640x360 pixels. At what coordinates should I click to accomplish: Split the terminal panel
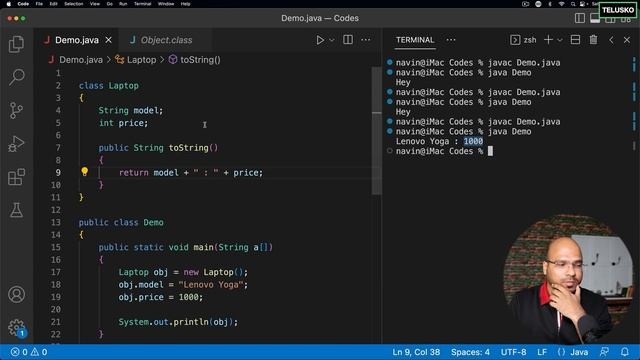575,40
